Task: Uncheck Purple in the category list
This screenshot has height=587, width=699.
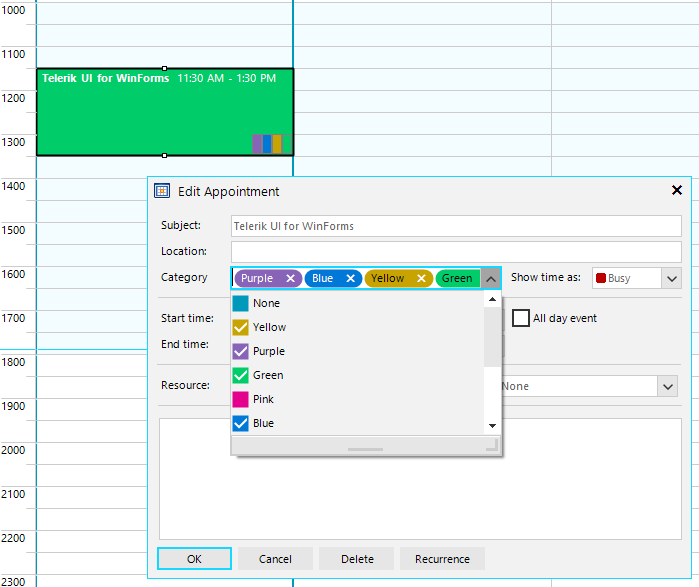Action: (240, 351)
